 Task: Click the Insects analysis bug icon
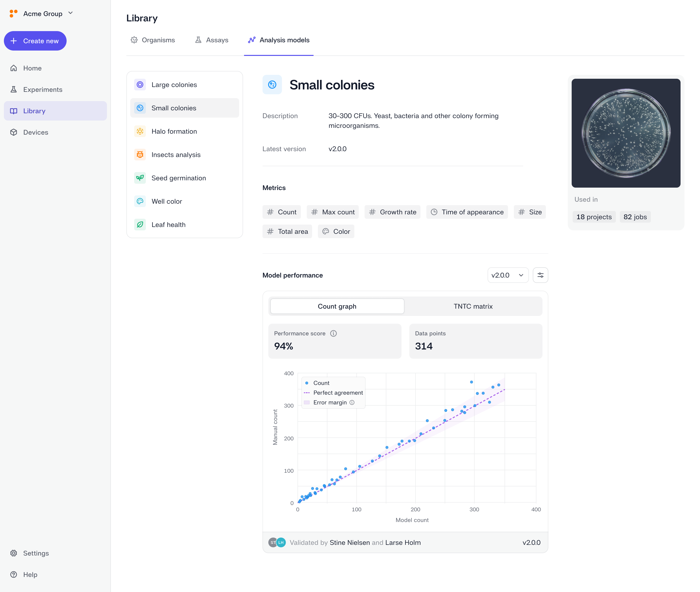140,155
